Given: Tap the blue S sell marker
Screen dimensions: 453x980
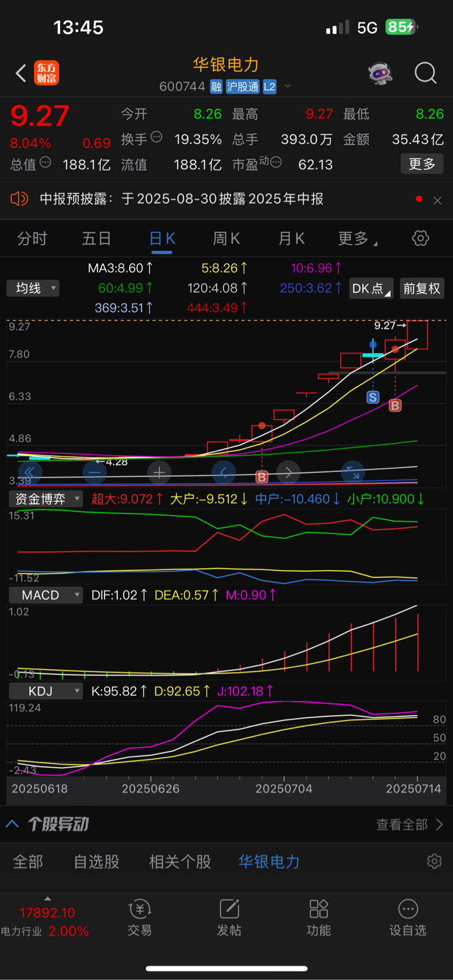Looking at the screenshot, I should click(373, 397).
